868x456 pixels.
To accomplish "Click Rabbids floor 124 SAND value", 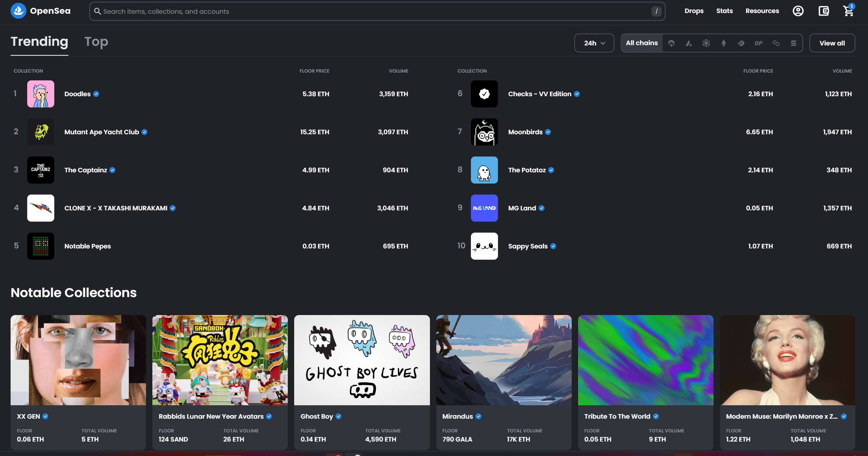I will [x=173, y=439].
